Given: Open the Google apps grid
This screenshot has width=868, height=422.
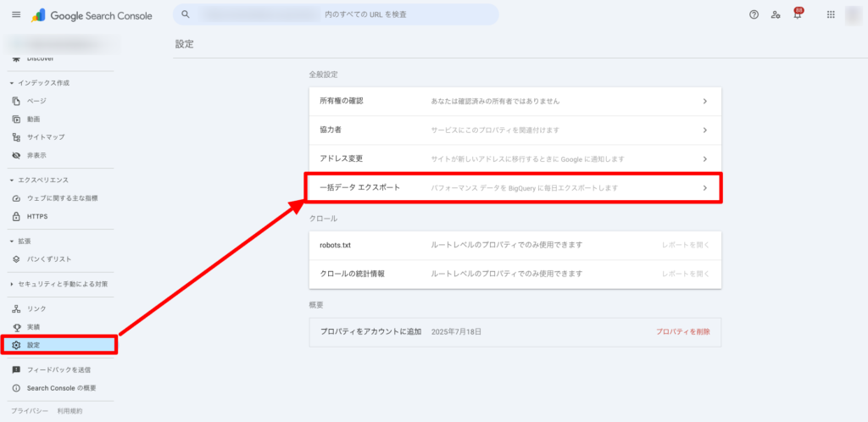Looking at the screenshot, I should click(831, 15).
